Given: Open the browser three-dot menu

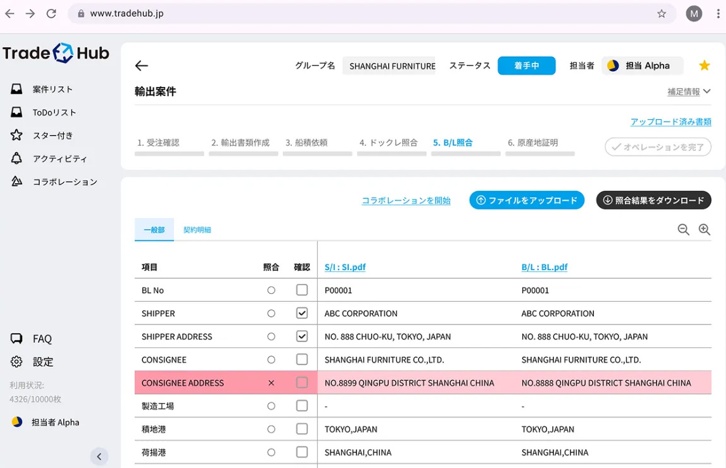Looking at the screenshot, I should tap(718, 13).
